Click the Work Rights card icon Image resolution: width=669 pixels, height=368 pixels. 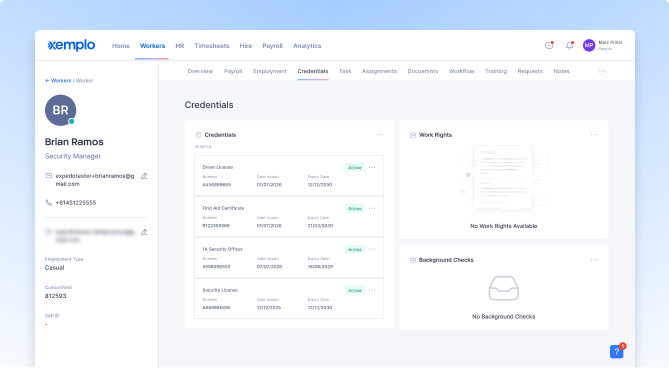tap(413, 135)
